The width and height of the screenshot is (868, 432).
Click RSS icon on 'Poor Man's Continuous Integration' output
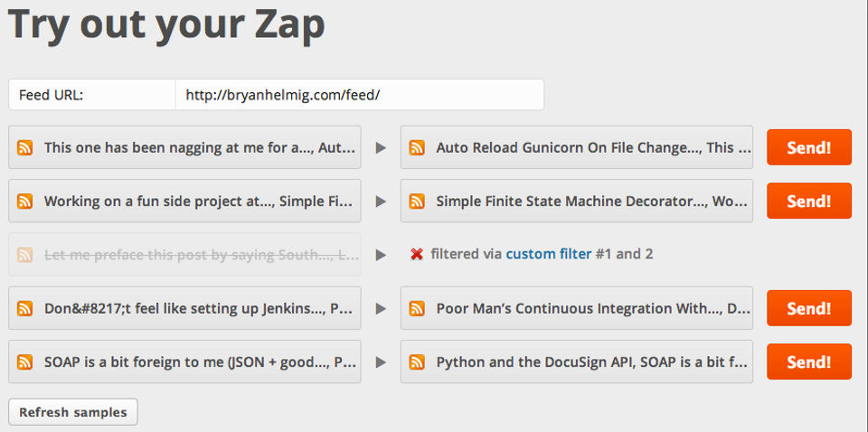pyautogui.click(x=417, y=308)
